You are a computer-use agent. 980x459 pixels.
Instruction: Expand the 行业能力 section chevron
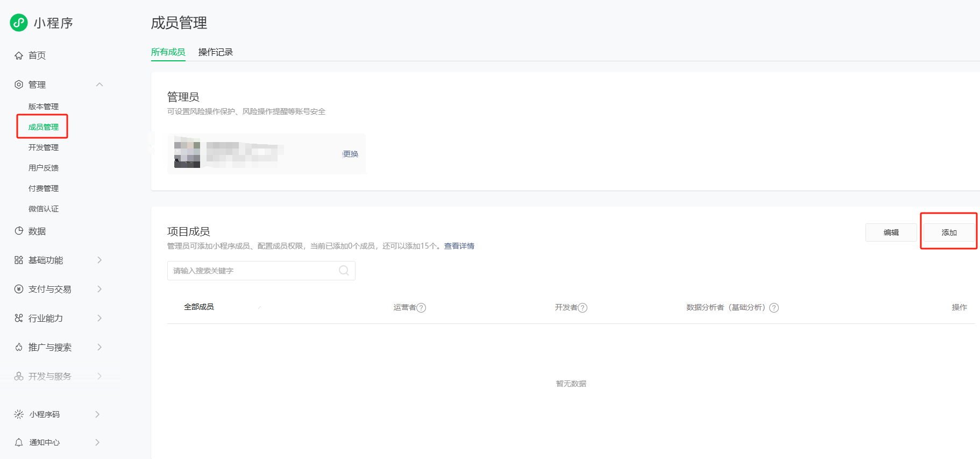point(100,318)
